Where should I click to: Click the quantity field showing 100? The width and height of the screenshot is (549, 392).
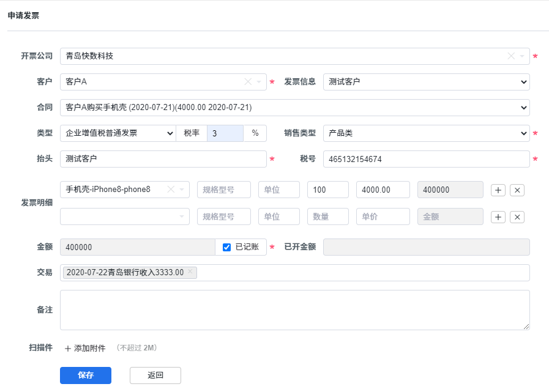point(327,190)
